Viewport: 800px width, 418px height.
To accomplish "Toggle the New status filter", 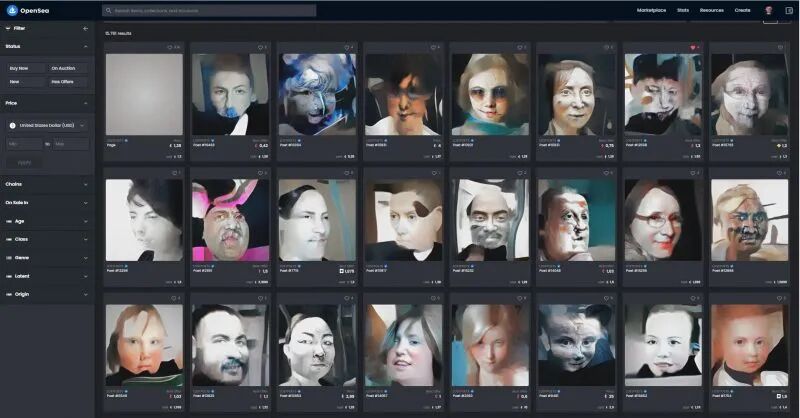I will [26, 82].
